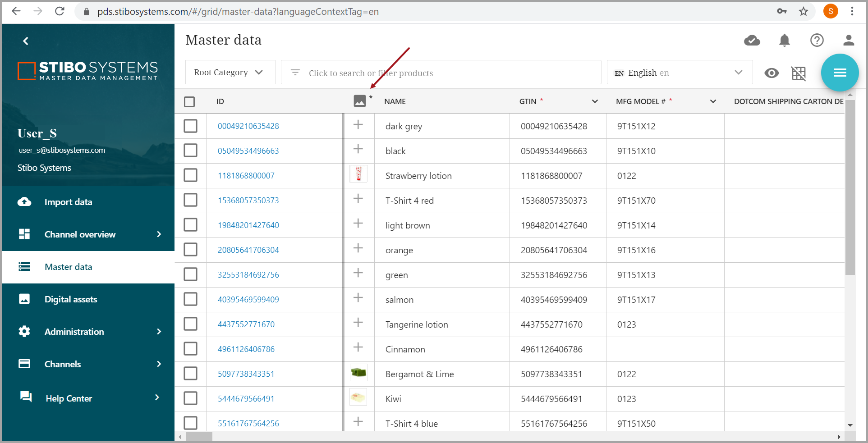868x443 pixels.
Task: Open the GTIN column dropdown arrow
Action: [x=595, y=101]
